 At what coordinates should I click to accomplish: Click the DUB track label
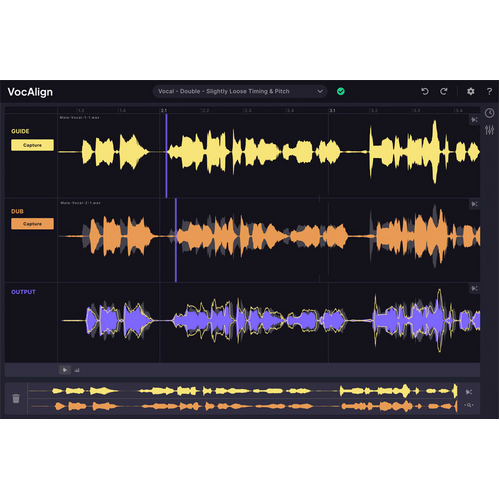(x=17, y=211)
